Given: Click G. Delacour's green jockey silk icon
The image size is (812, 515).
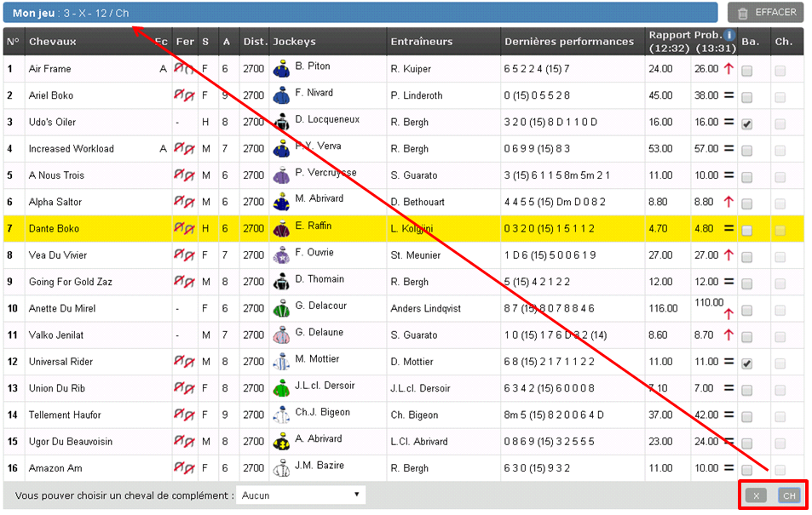Looking at the screenshot, I should coord(281,309).
